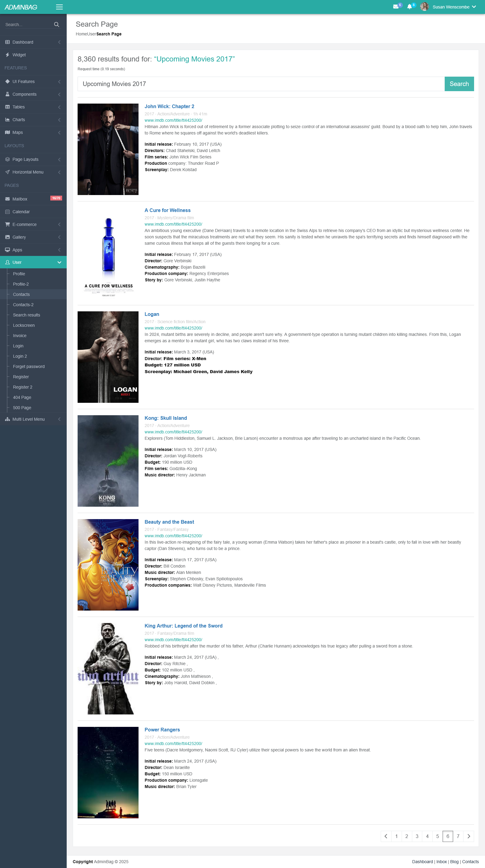Viewport: 485px width, 868px height.
Task: Expand the Components submenu arrow
Action: click(59, 94)
